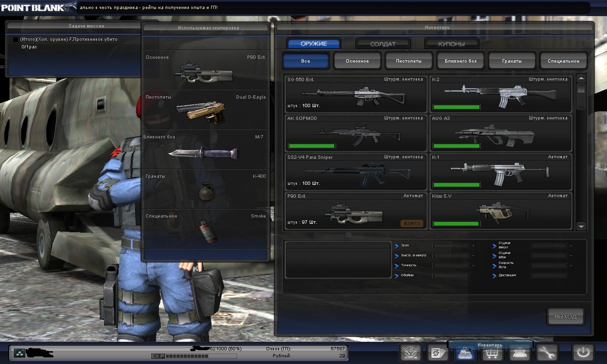Click the Дистанция stat arrow

pos(495,276)
